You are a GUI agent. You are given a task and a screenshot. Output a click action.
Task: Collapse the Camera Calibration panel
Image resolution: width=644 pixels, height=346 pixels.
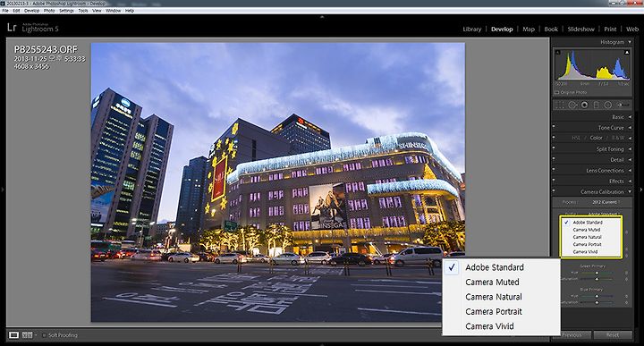click(630, 191)
